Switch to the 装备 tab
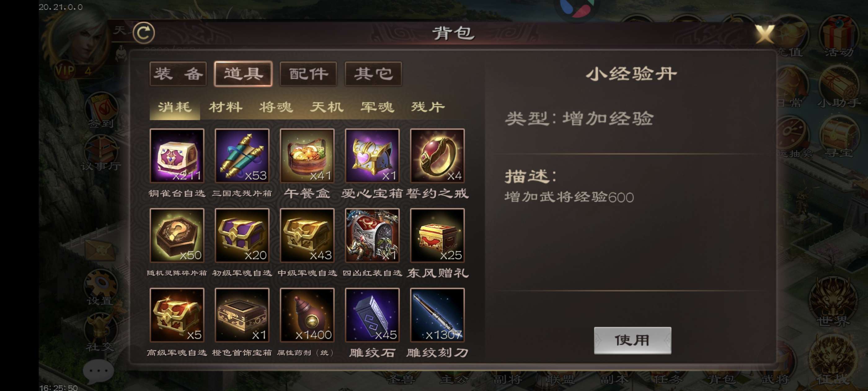The width and height of the screenshot is (868, 391). pos(178,74)
